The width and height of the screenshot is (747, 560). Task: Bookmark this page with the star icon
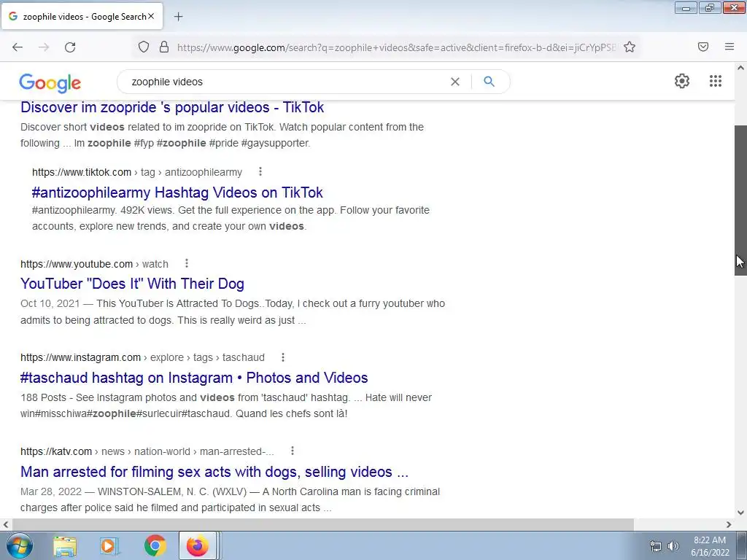tap(630, 47)
